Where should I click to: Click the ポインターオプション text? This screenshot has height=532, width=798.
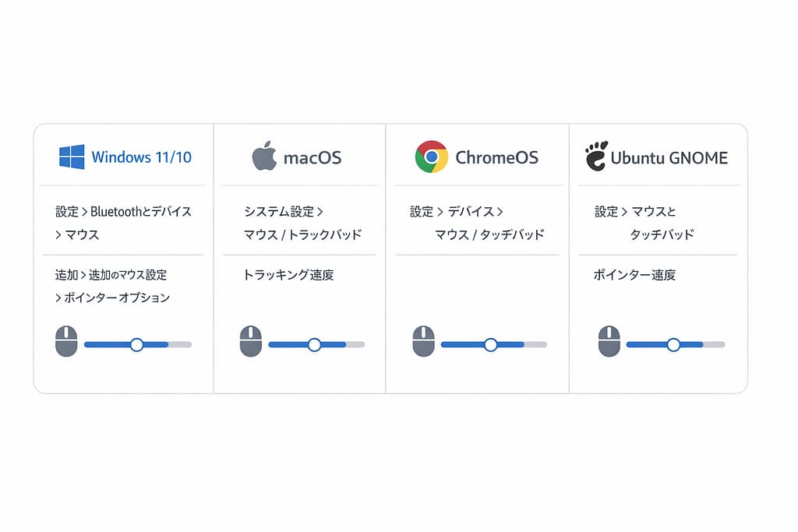[117, 298]
